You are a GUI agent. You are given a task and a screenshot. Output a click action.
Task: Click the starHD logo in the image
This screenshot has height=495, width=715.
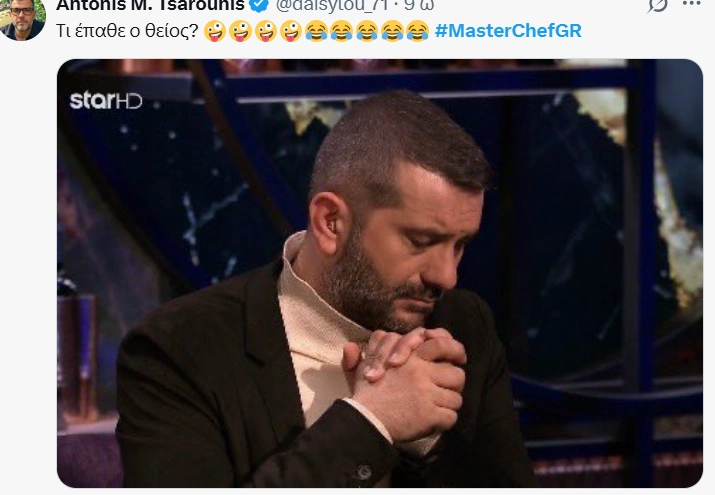pyautogui.click(x=106, y=100)
